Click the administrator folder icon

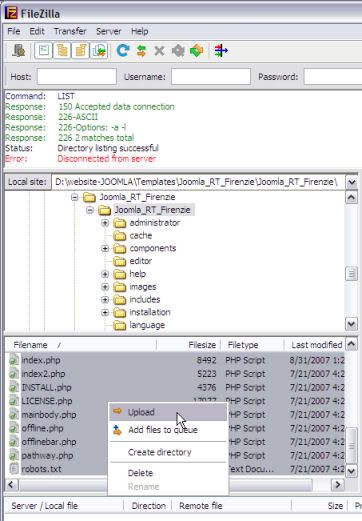click(120, 223)
